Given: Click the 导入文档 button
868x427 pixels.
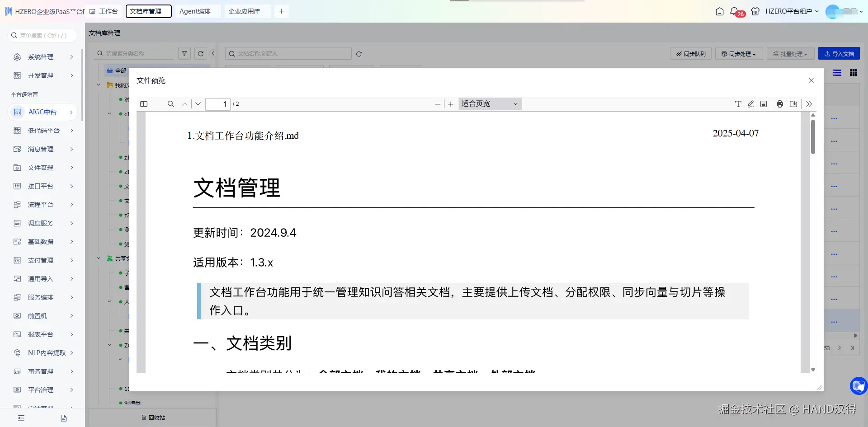Looking at the screenshot, I should tap(839, 54).
